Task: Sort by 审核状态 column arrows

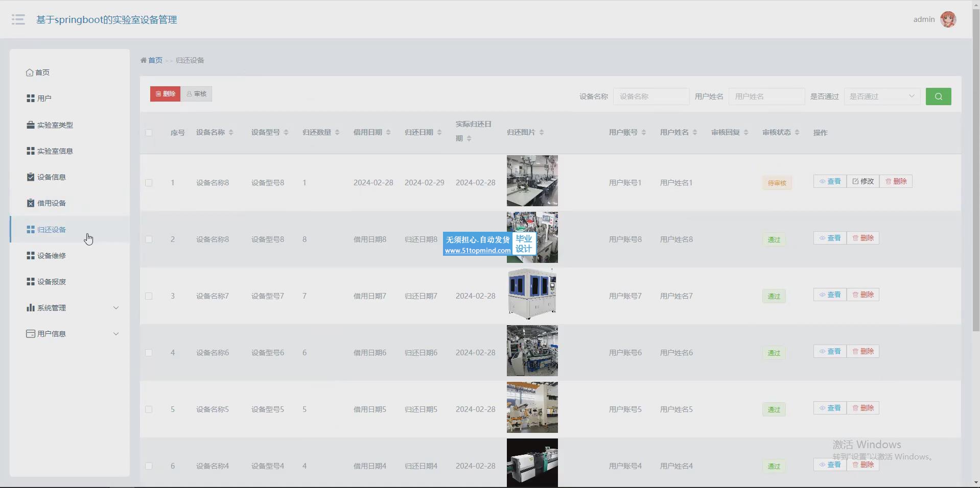Action: point(797,133)
